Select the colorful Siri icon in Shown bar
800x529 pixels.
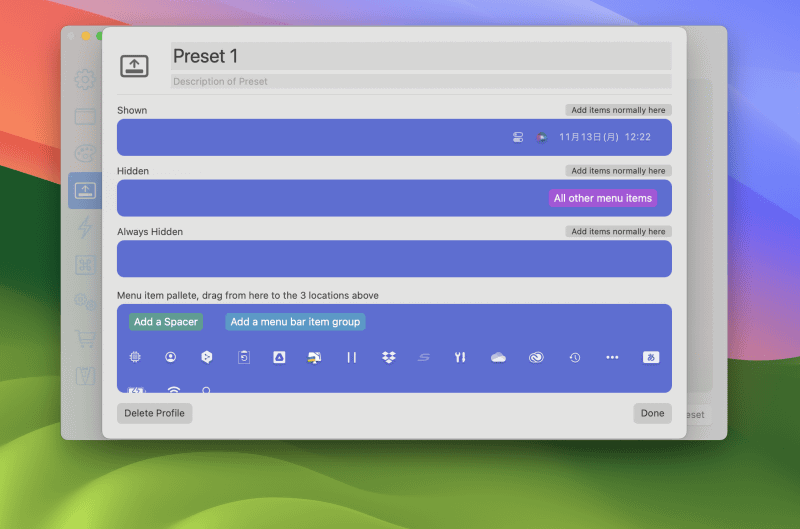pos(541,137)
